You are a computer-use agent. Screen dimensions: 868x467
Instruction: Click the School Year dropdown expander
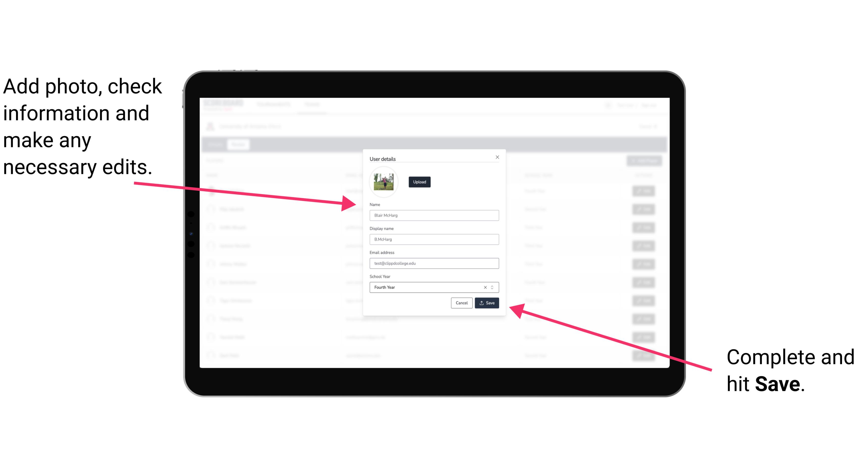tap(494, 287)
